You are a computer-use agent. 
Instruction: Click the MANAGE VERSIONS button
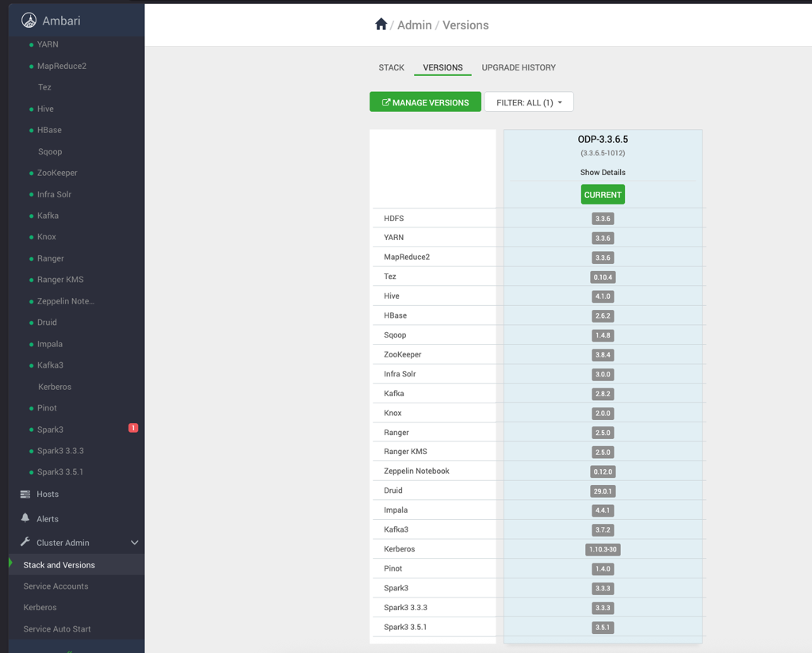tap(425, 102)
